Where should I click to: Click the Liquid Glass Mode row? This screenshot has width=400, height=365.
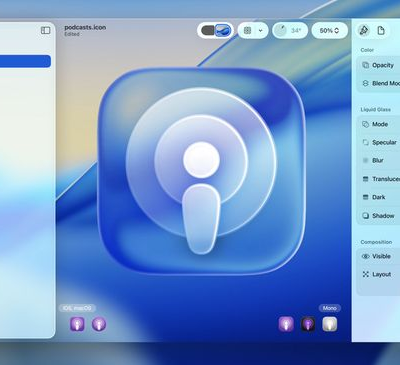pyautogui.click(x=379, y=124)
